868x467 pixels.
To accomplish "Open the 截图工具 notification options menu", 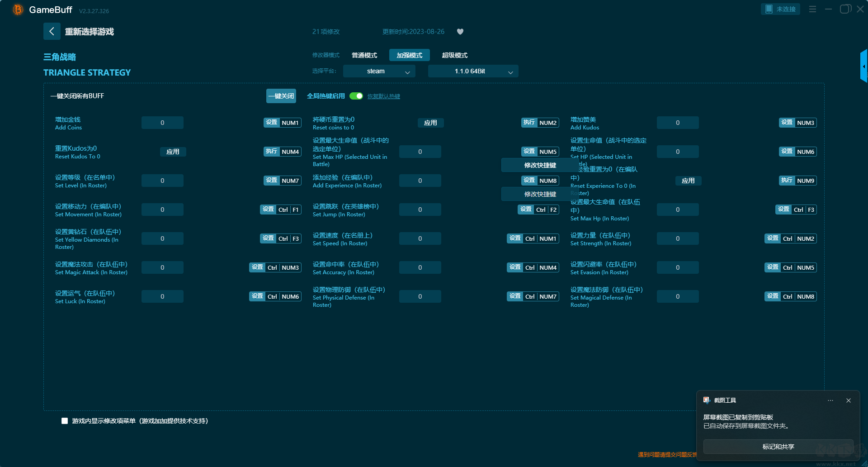I will [x=830, y=400].
